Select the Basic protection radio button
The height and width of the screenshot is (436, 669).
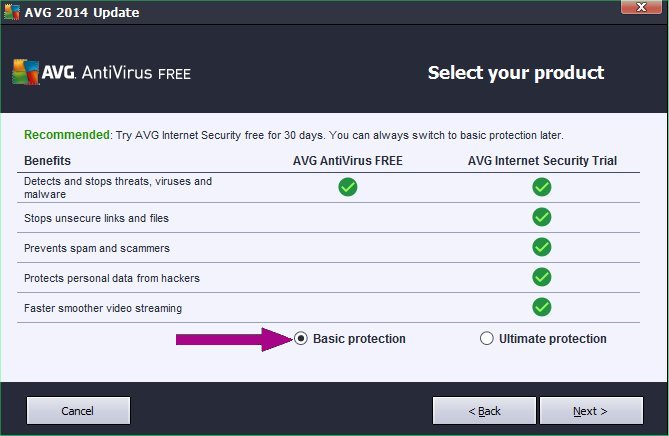pyautogui.click(x=301, y=339)
